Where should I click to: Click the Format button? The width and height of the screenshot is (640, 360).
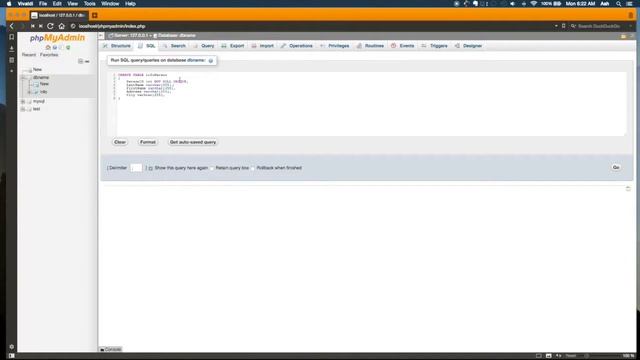coord(148,142)
